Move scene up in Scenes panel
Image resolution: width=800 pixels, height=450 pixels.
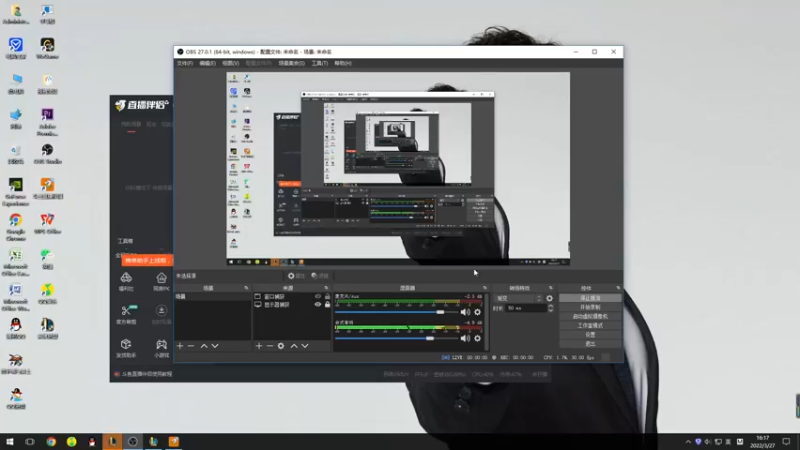pyautogui.click(x=204, y=346)
